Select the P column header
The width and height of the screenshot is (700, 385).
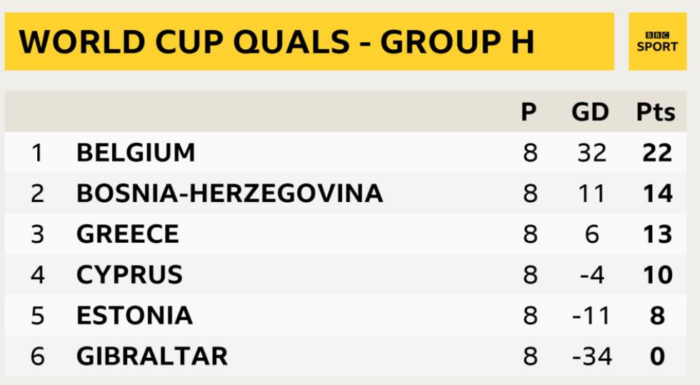529,112
